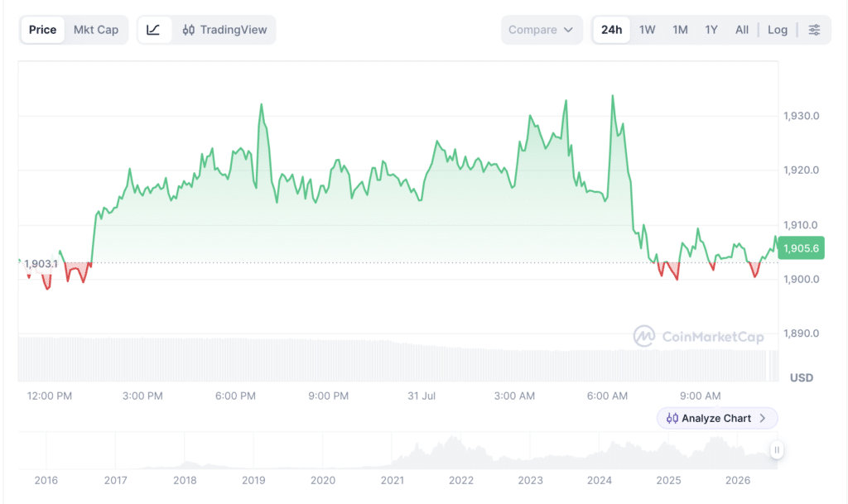848x504 pixels.
Task: Switch to the line chart view icon
Action: tap(154, 30)
